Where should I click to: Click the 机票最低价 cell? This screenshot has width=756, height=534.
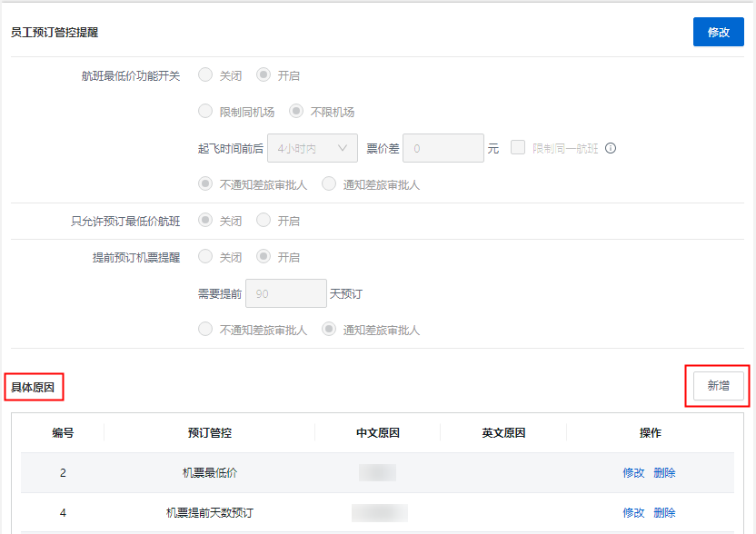point(210,473)
